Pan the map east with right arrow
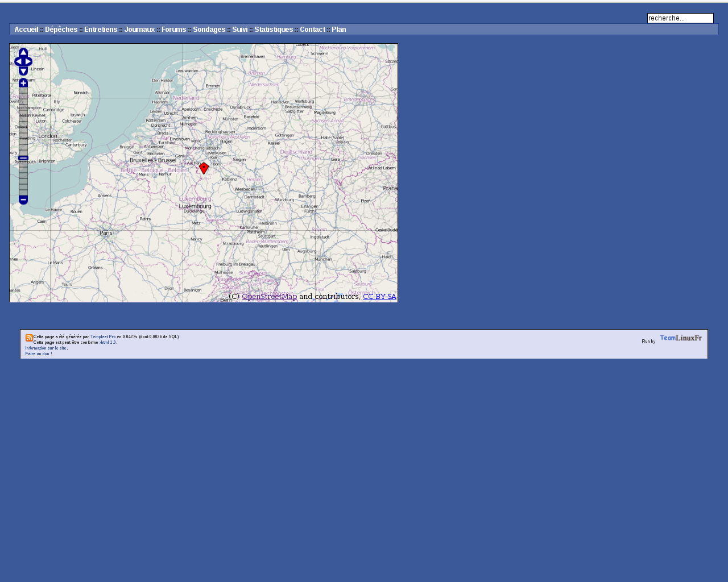 point(28,61)
